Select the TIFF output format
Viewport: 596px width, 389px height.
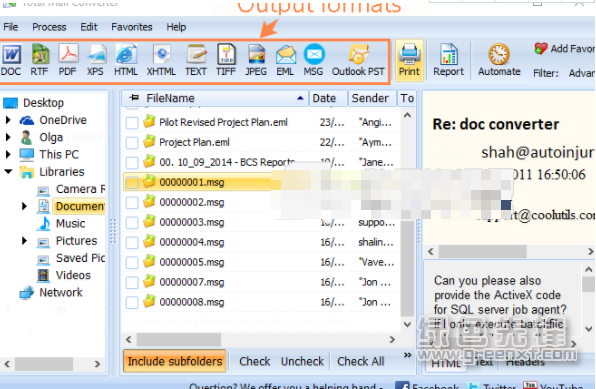[x=226, y=60]
